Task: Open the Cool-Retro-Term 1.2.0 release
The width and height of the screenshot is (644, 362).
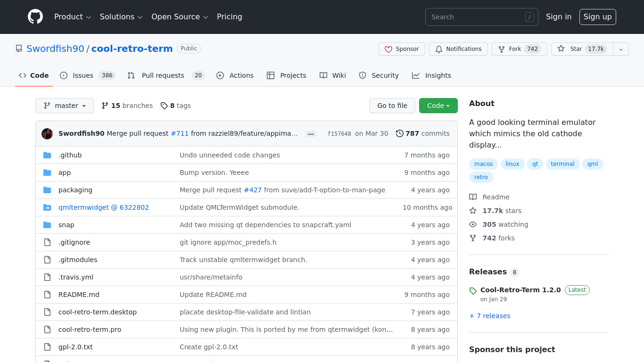Action: coord(520,290)
